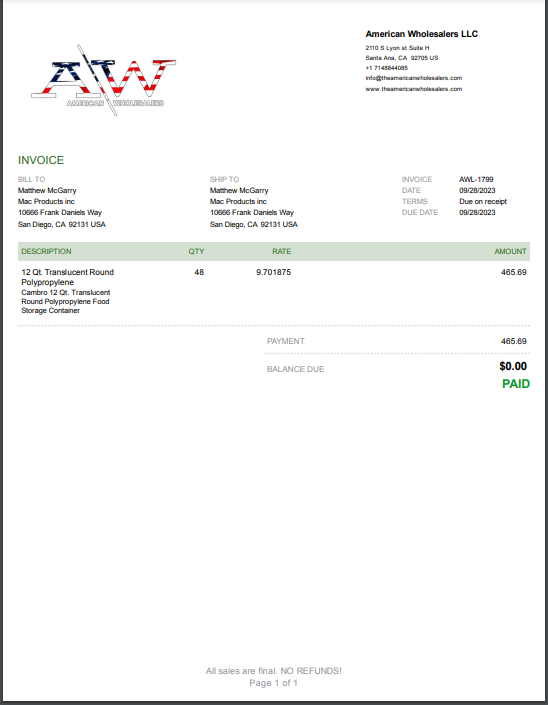
Task: Select Matthew McGarry under SHIP TO
Action: pyautogui.click(x=239, y=191)
